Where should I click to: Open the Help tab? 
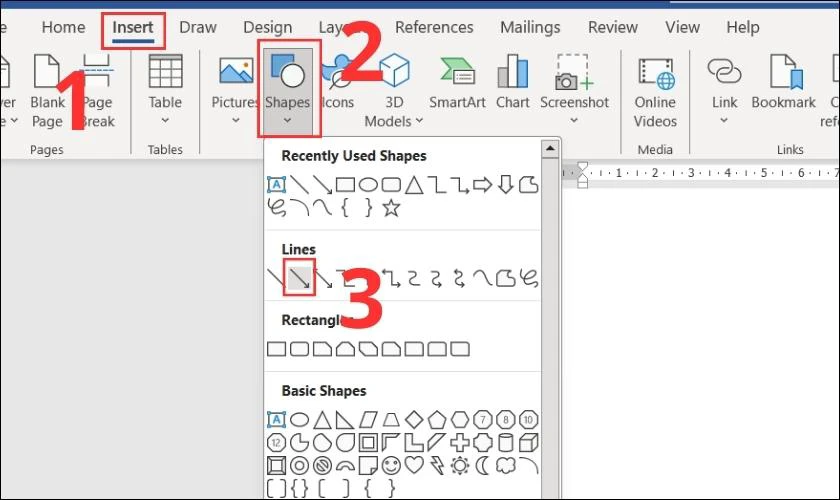[x=742, y=27]
